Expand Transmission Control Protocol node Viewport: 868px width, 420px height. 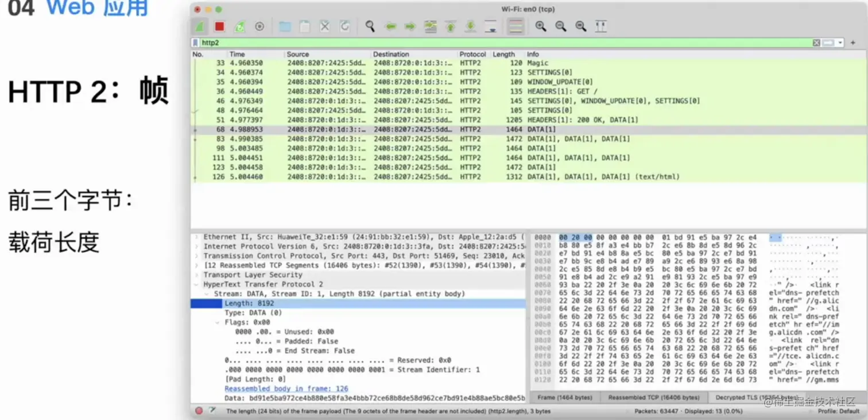pos(197,256)
